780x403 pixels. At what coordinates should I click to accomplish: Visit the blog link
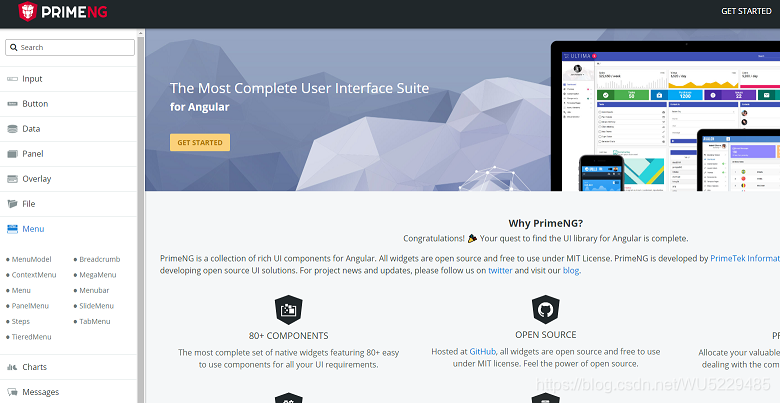[x=571, y=271]
